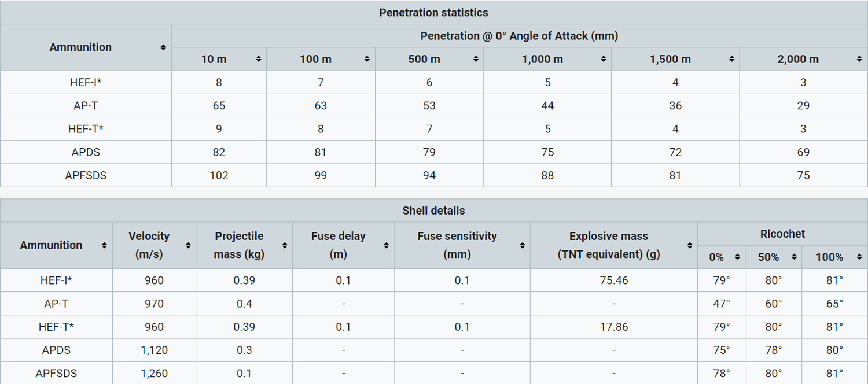Click sort arrows on shell details Ammunition column

click(104, 245)
